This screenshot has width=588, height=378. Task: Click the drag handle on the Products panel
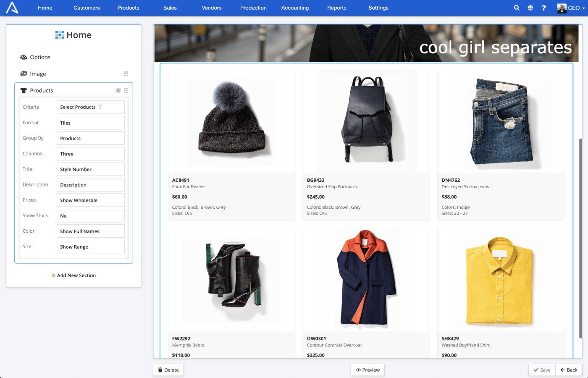126,90
